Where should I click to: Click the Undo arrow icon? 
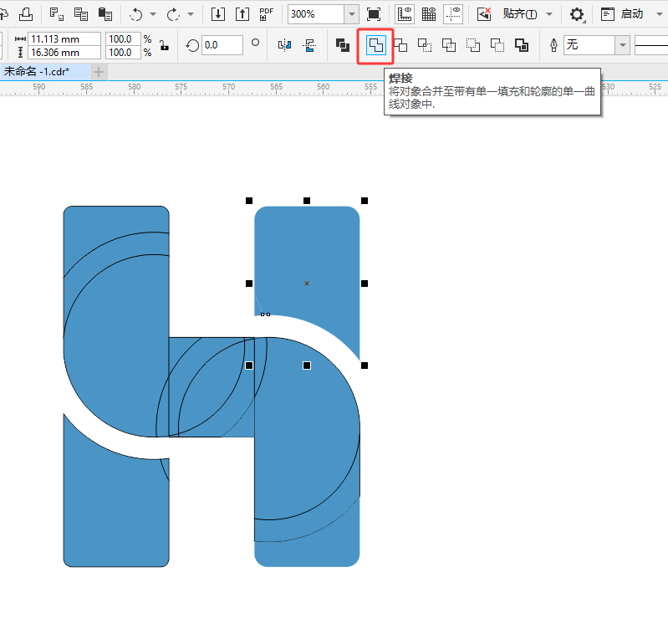[135, 14]
